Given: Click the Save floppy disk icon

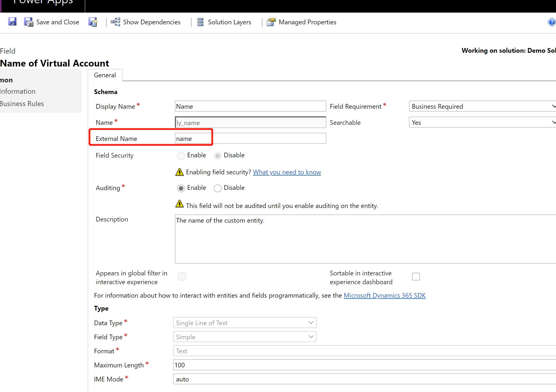Looking at the screenshot, I should pyautogui.click(x=12, y=22).
